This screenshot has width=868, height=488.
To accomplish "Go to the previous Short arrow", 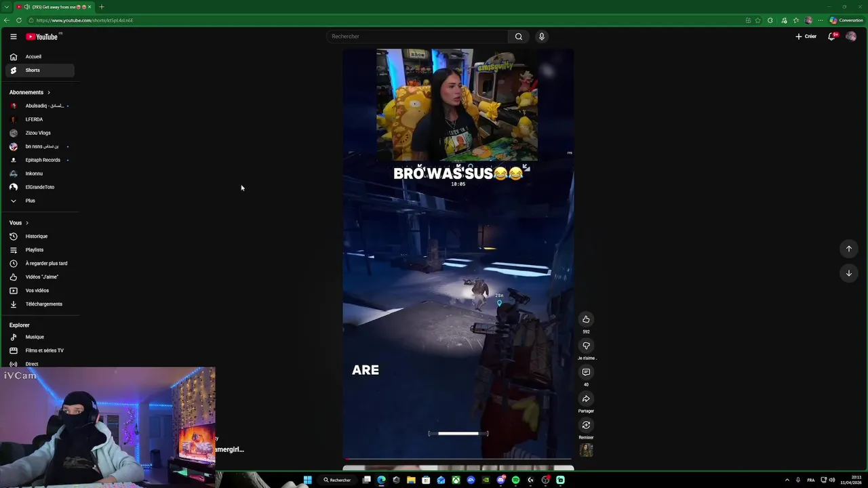I will coord(848,249).
